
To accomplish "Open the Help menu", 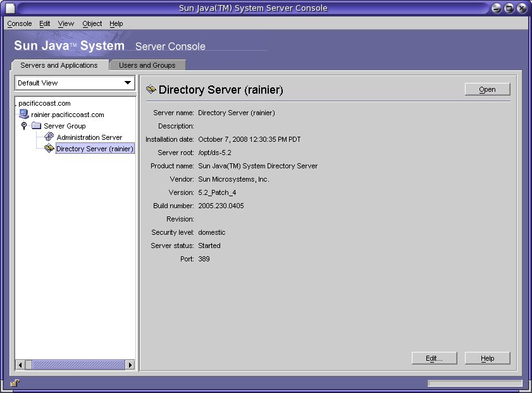I will click(116, 23).
